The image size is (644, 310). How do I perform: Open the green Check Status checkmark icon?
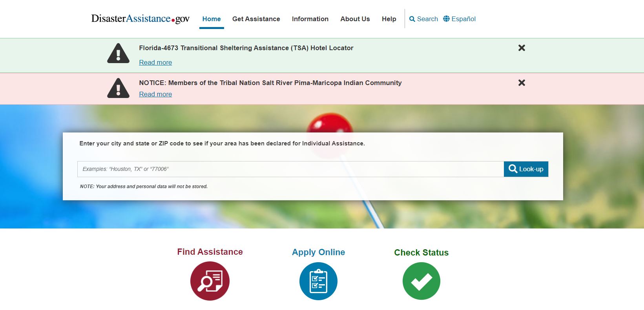click(421, 281)
